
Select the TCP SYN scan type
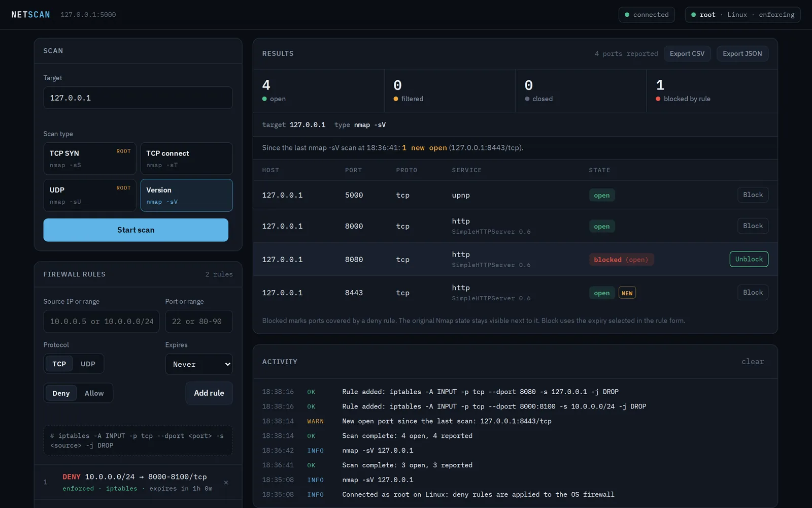[90, 158]
